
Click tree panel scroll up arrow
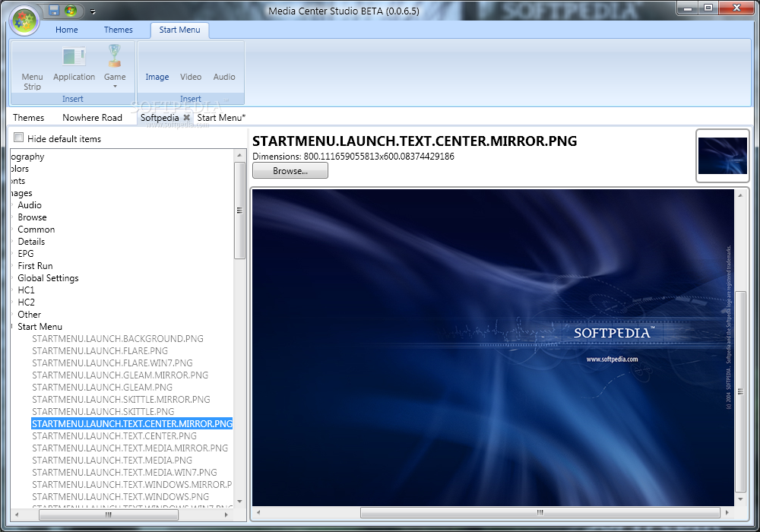tap(239, 155)
